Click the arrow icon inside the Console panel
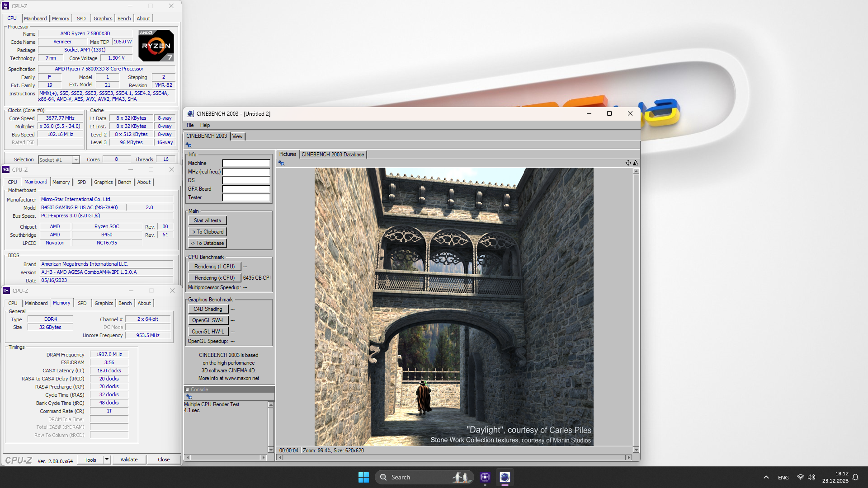The image size is (868, 488). pos(189,397)
